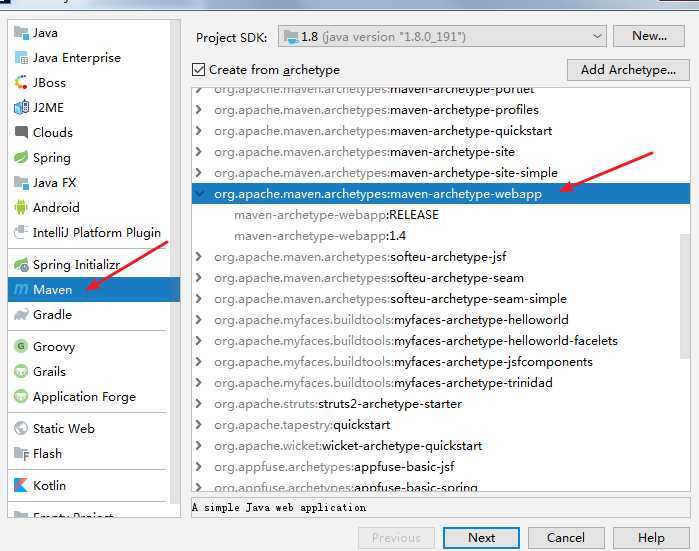
Task: Select the Spring leaf icon
Action: coord(21,158)
